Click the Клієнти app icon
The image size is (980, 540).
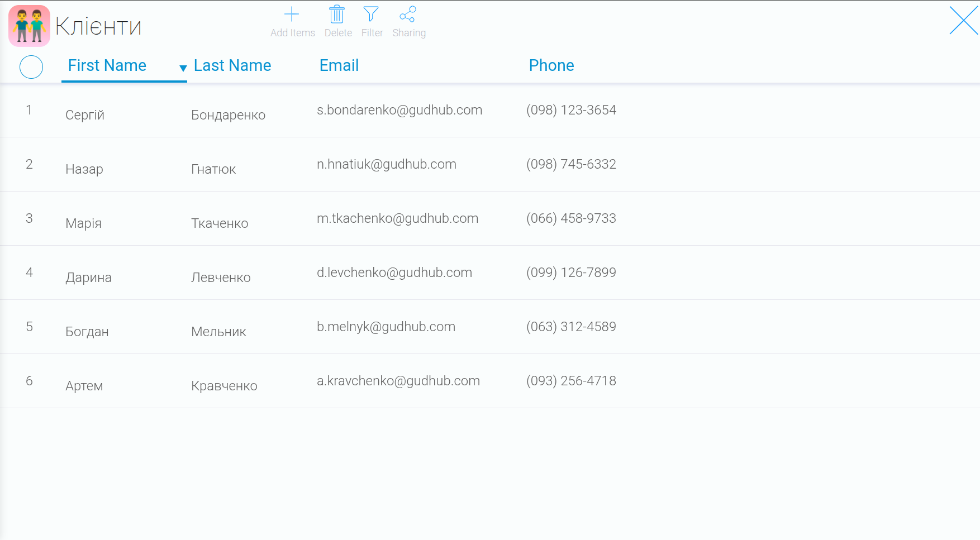tap(29, 26)
